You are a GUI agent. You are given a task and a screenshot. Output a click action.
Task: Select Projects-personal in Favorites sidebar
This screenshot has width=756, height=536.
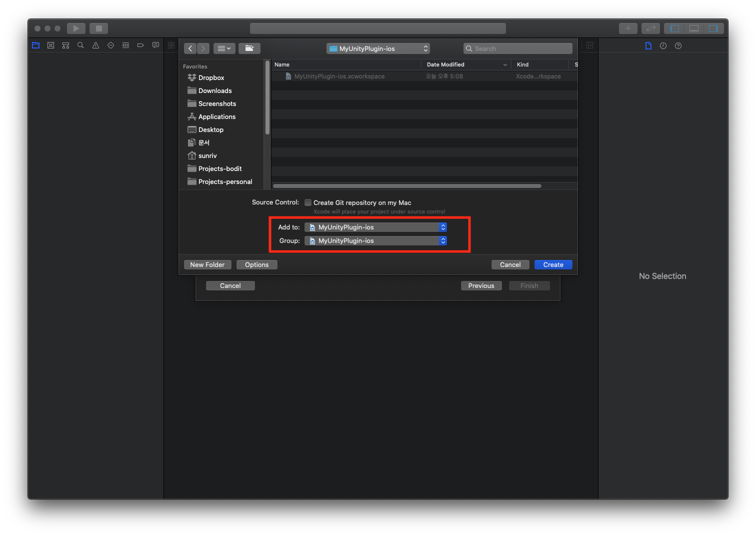tap(225, 181)
